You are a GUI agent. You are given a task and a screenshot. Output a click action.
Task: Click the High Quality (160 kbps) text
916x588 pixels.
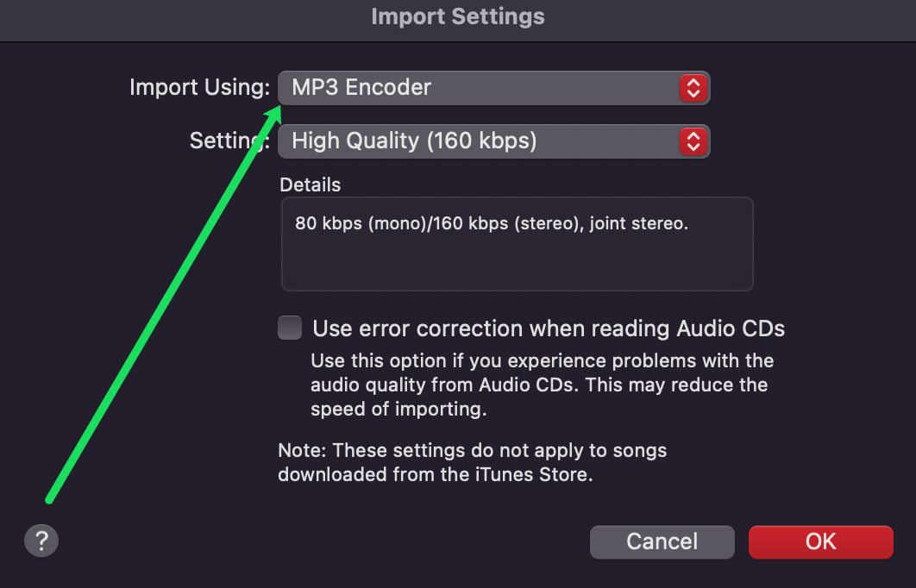click(414, 141)
